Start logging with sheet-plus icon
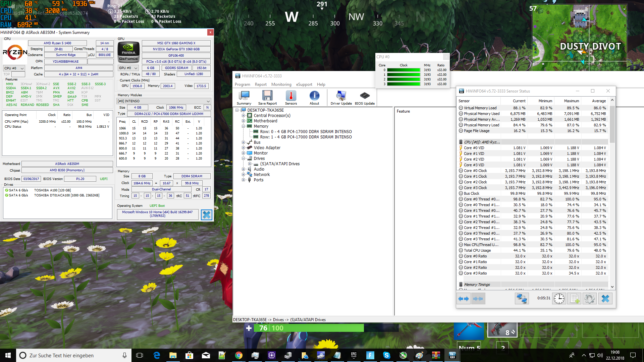The height and width of the screenshot is (362, 644). point(575,298)
